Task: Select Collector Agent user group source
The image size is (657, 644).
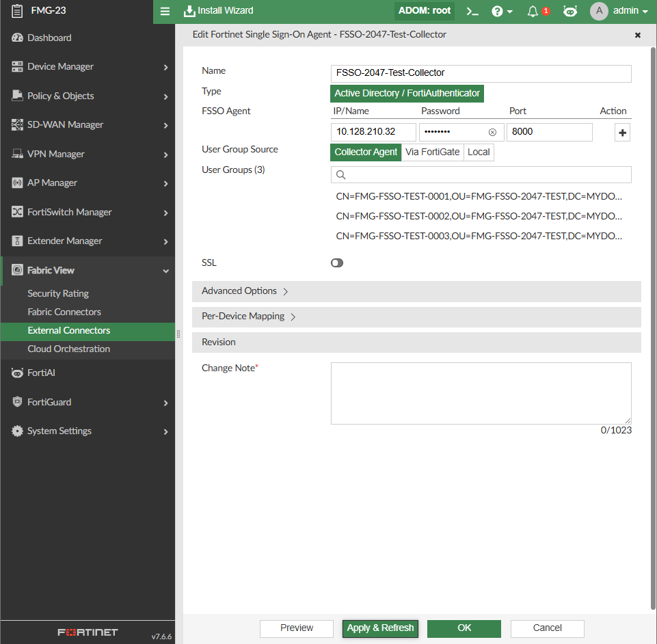Action: coord(365,152)
